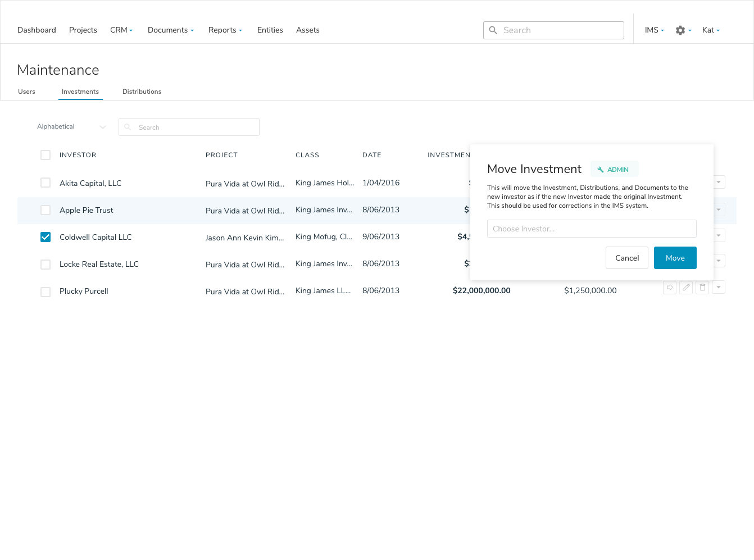Screen dimensions: 754x560
Task: Expand the Alphabetical sort dropdown
Action: tap(71, 127)
